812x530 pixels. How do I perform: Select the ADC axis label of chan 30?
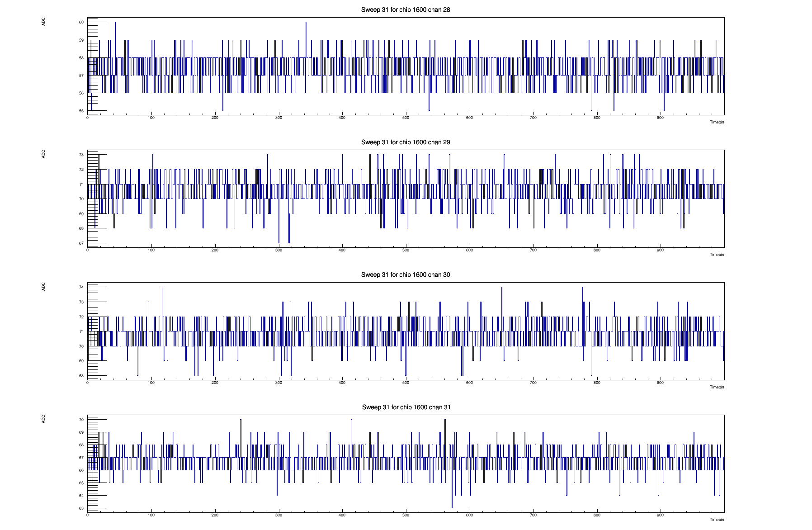pos(44,287)
